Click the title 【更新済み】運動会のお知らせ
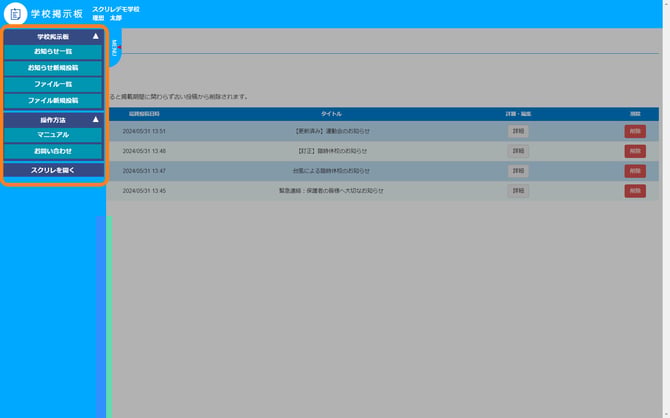 tap(332, 131)
